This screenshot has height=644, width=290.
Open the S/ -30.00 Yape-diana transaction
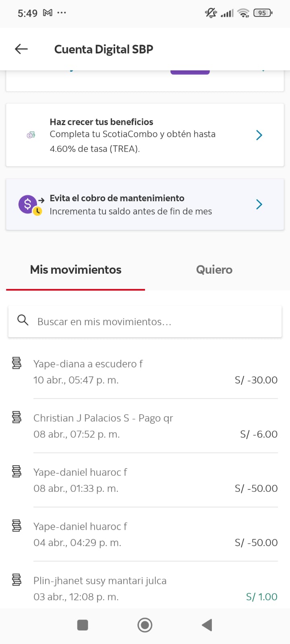(x=155, y=372)
